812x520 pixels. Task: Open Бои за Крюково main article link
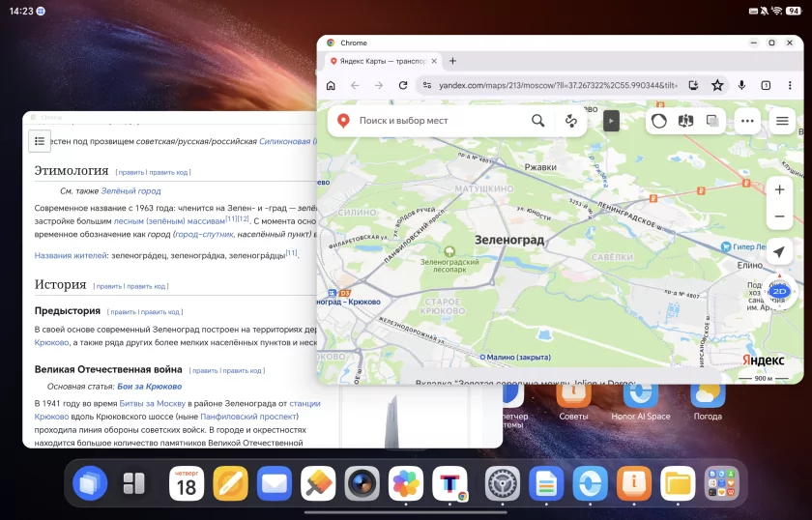pyautogui.click(x=149, y=387)
